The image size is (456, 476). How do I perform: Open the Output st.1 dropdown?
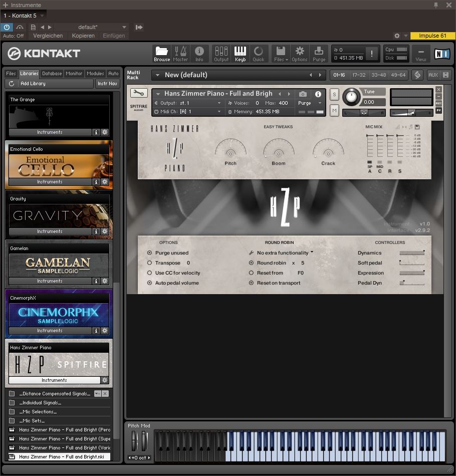point(219,103)
